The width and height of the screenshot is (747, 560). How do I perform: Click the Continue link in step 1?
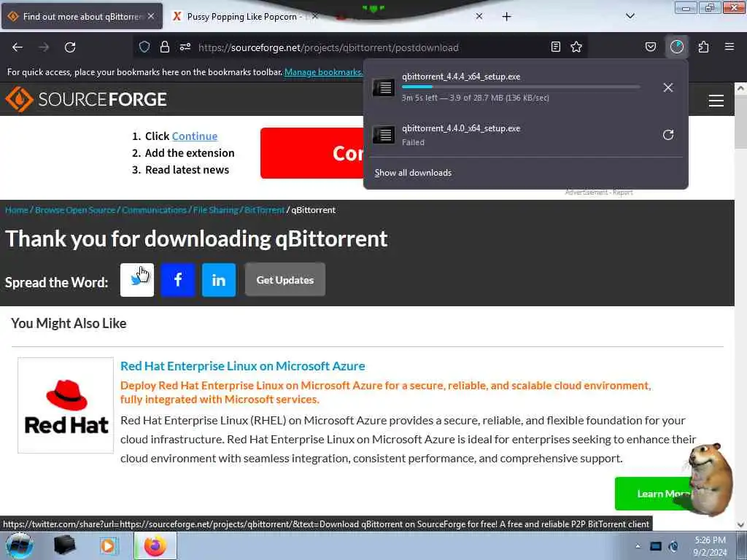pyautogui.click(x=194, y=136)
